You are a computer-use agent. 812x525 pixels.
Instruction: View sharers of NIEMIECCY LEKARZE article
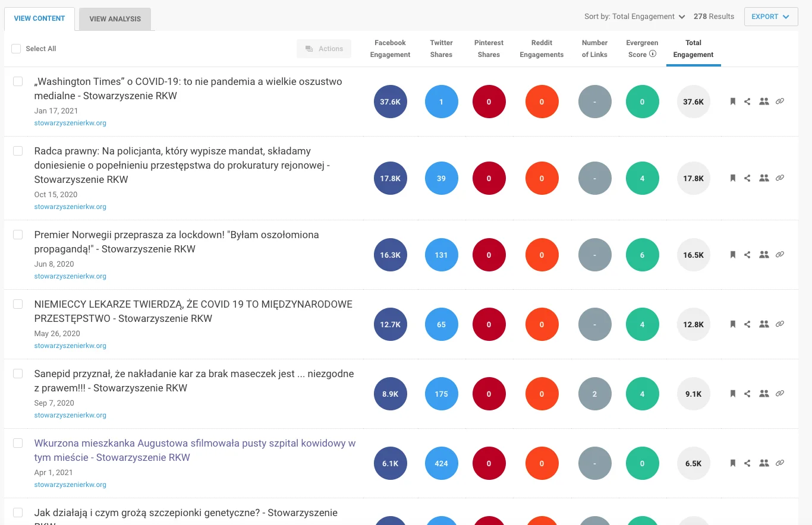[764, 324]
